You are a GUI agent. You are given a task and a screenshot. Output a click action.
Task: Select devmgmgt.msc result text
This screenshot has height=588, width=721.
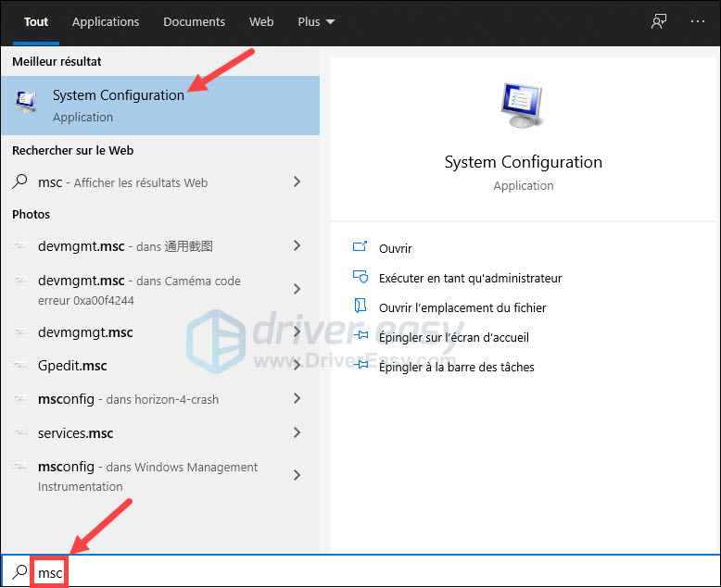(85, 332)
